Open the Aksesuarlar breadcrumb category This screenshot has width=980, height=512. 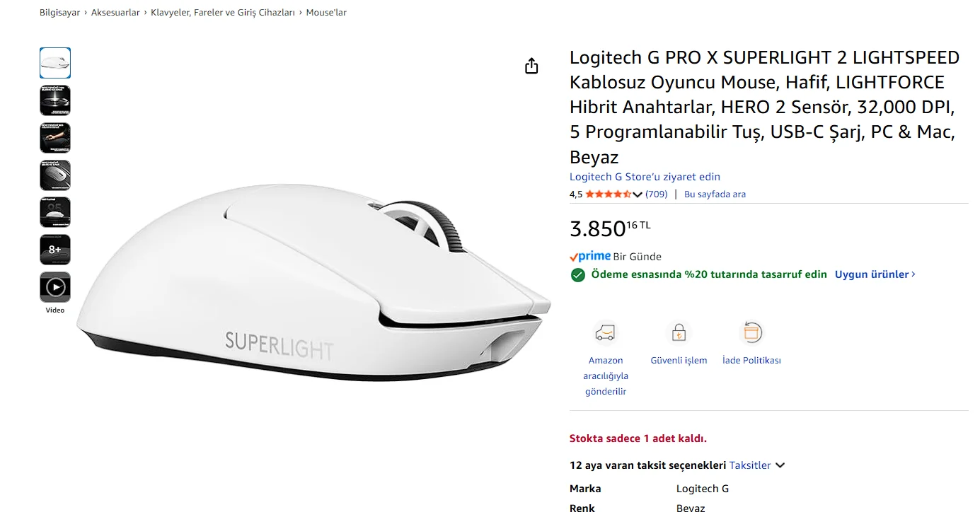115,13
